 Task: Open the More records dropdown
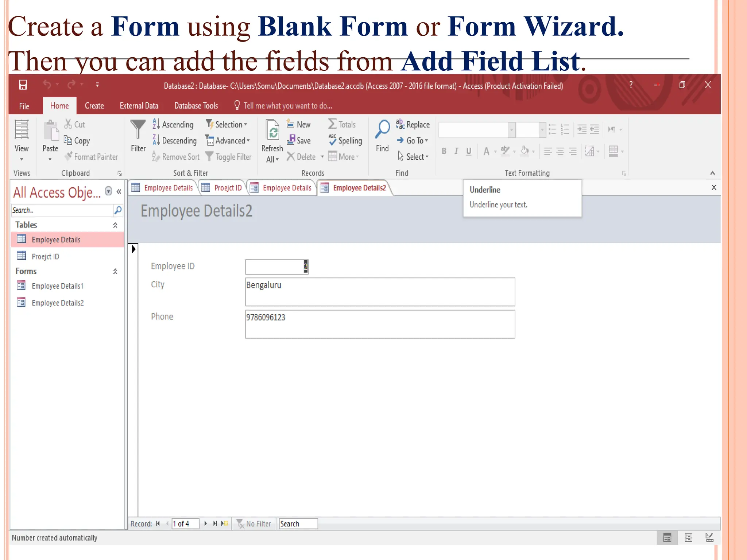pos(344,157)
